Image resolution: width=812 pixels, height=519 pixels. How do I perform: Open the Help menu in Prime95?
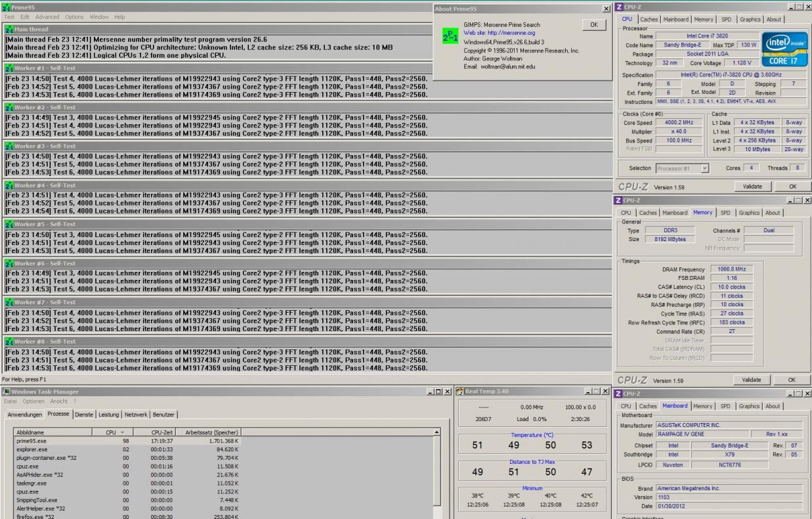click(x=119, y=16)
